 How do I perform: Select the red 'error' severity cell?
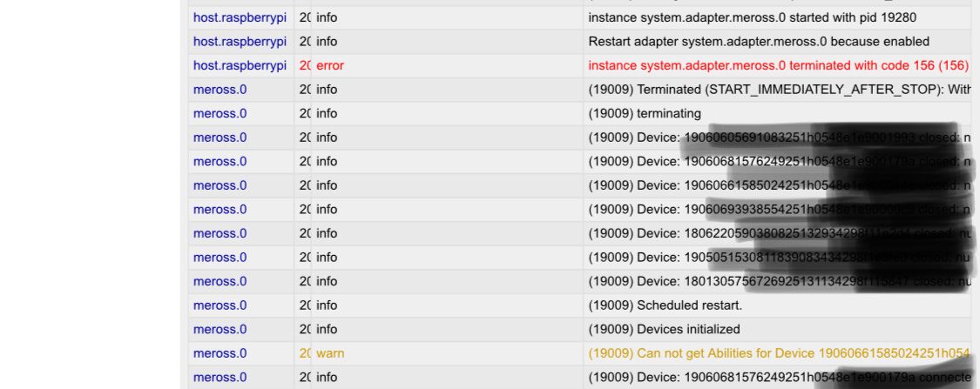point(329,65)
